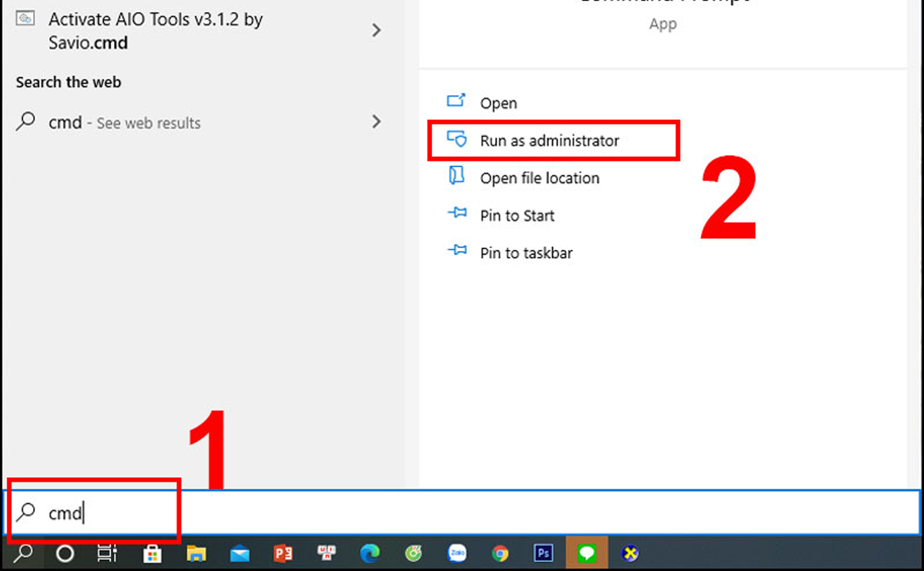Launch Google Chrome from the taskbar
This screenshot has width=924, height=571.
500,553
